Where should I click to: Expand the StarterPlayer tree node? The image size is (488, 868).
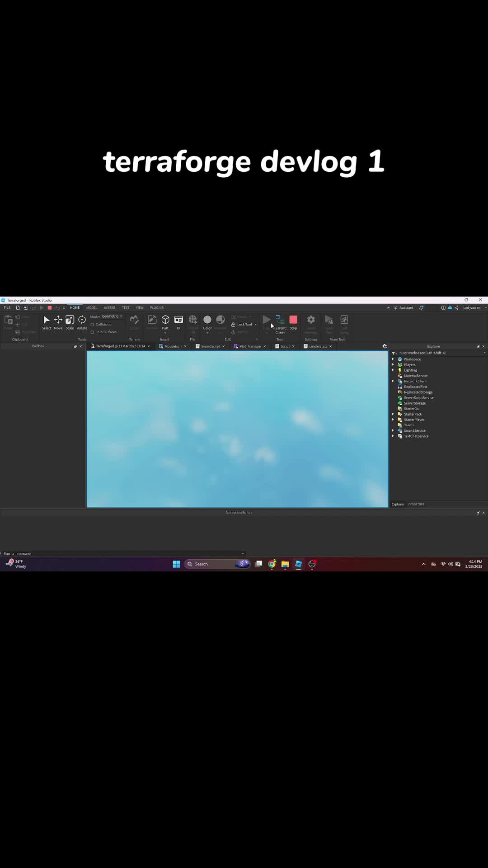click(x=393, y=420)
